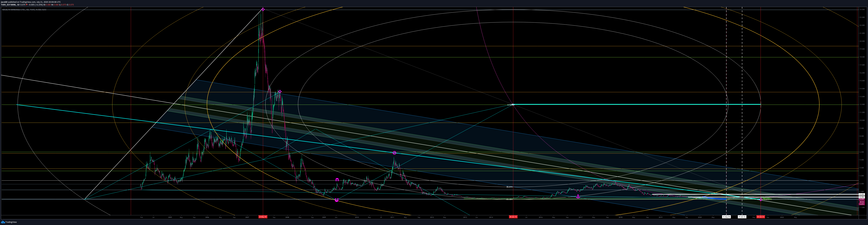The image size is (868, 225).
Task: Click the 30 Jan '15 date label
Action: click(513, 217)
